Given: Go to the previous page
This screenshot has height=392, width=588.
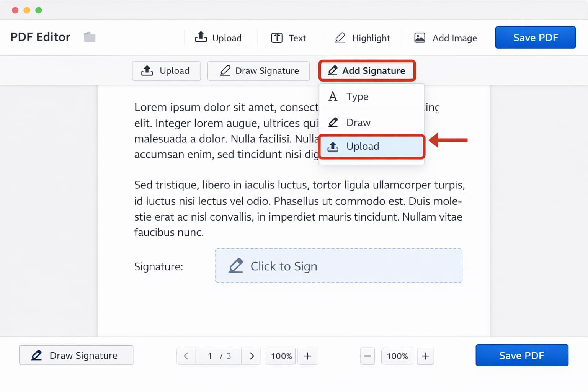Looking at the screenshot, I should click(x=186, y=356).
